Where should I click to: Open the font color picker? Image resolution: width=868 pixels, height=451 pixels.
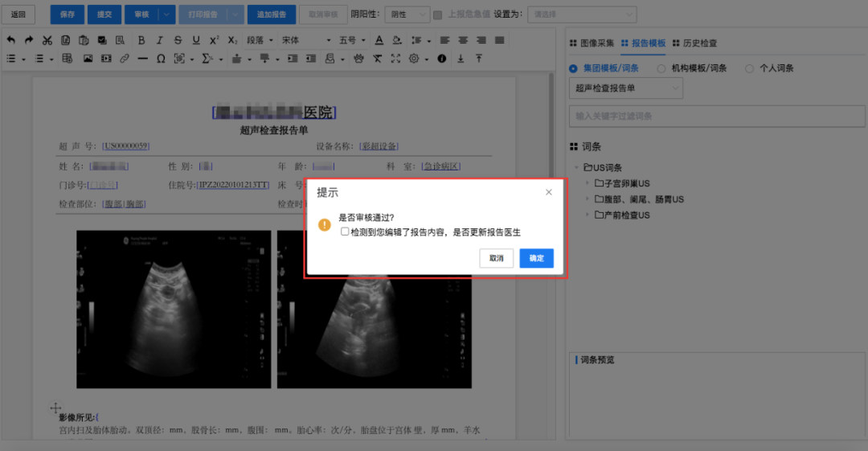coord(379,40)
